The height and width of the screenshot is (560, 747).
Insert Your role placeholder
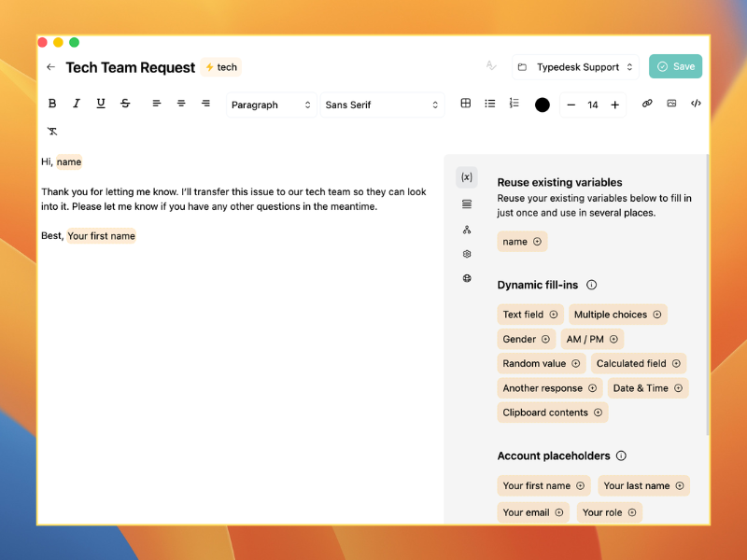click(x=610, y=512)
